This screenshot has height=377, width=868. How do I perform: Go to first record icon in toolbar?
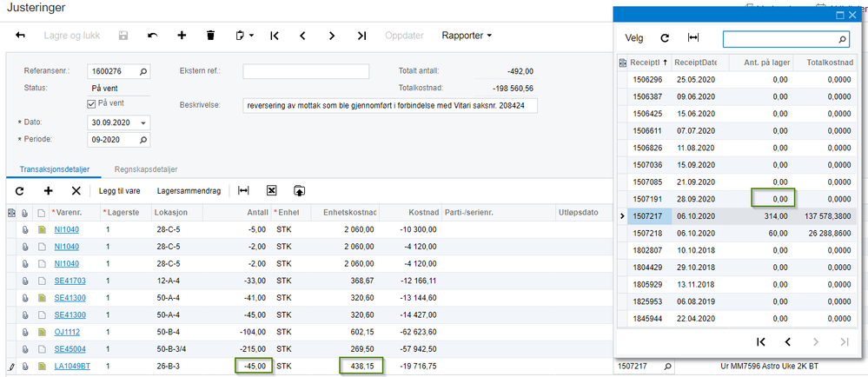pos(274,36)
